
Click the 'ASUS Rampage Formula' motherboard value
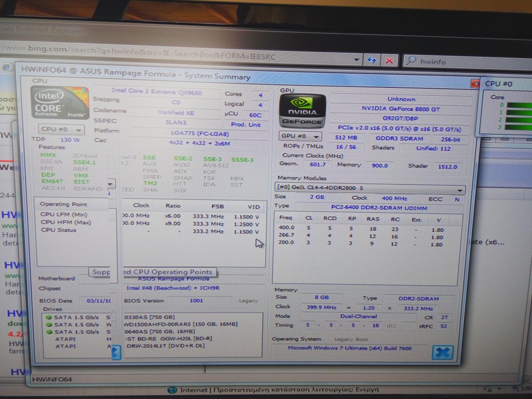[174, 279]
